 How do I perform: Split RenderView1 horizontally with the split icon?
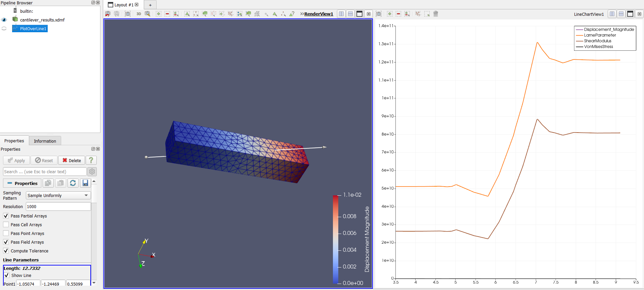click(341, 14)
